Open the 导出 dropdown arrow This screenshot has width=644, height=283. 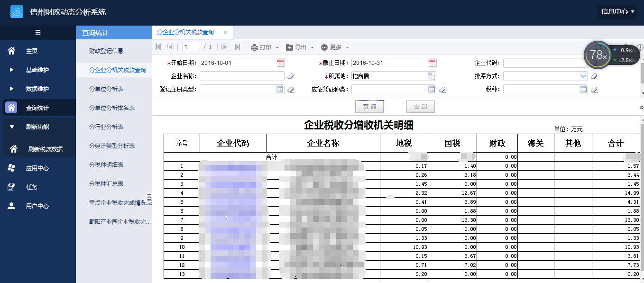313,47
